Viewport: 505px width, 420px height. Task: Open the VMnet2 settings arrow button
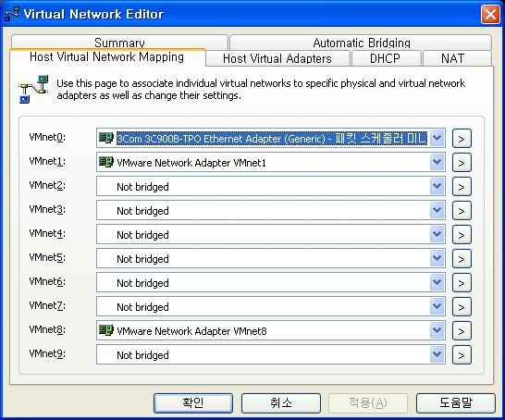462,187
